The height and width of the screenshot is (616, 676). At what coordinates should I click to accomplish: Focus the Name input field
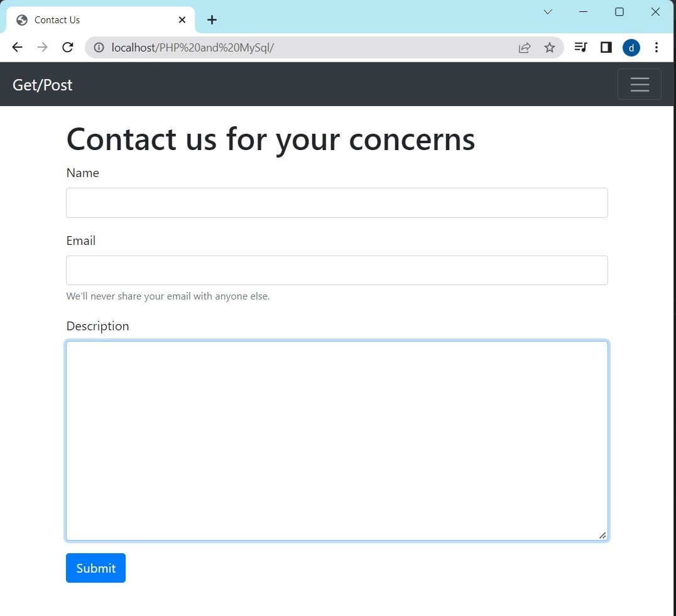(x=337, y=203)
